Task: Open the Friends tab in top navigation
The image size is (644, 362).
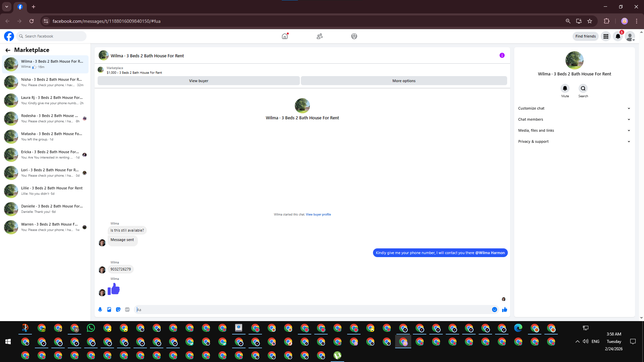Action: point(319,36)
